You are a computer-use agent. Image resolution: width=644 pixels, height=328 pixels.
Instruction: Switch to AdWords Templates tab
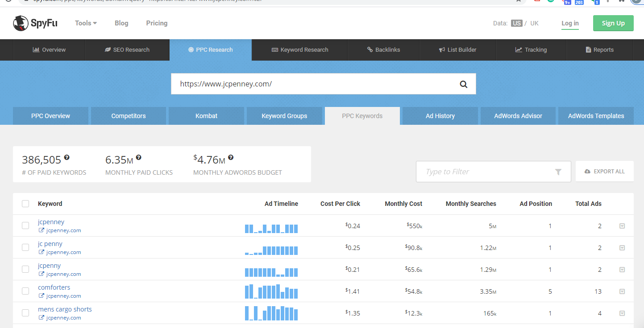596,116
